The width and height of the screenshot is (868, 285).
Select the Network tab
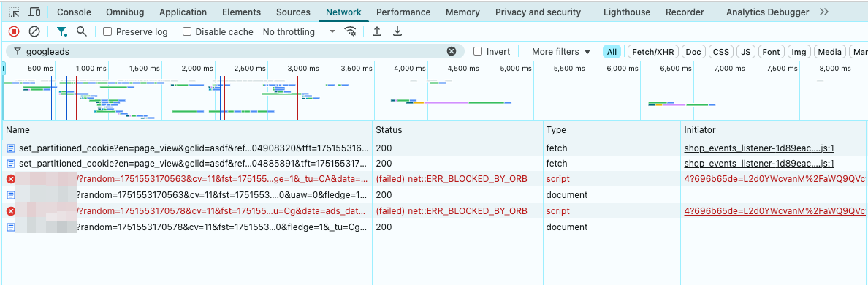click(343, 12)
